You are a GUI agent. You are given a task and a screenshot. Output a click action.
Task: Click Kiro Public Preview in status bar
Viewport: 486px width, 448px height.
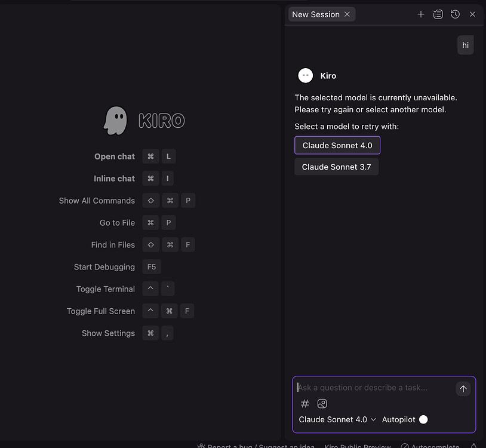click(358, 446)
